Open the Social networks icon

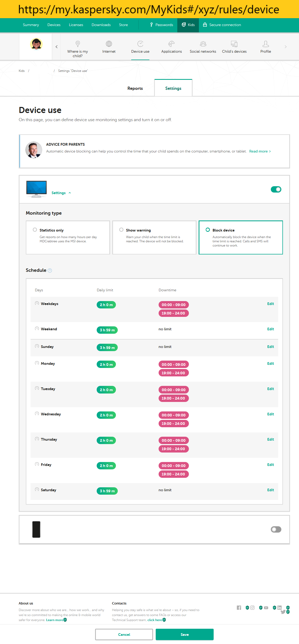203,44
